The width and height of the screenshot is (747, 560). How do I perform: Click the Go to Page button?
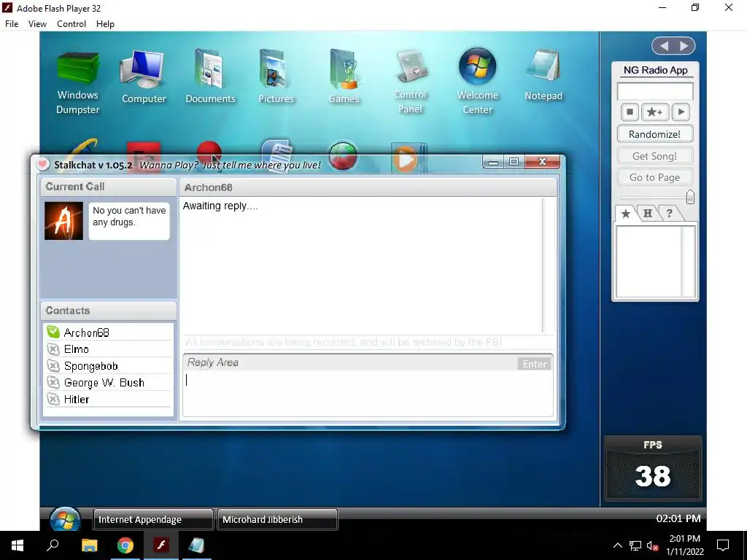coord(654,177)
